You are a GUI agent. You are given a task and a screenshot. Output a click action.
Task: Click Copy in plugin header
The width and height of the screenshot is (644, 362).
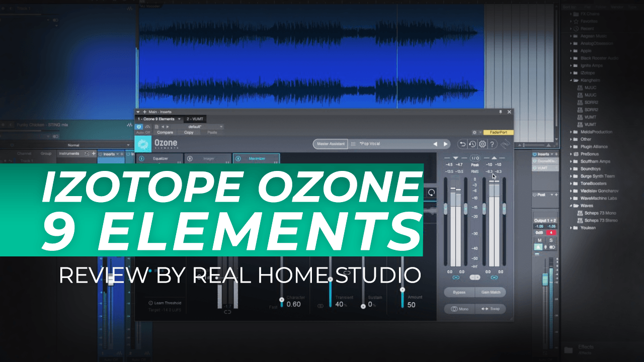tap(189, 132)
